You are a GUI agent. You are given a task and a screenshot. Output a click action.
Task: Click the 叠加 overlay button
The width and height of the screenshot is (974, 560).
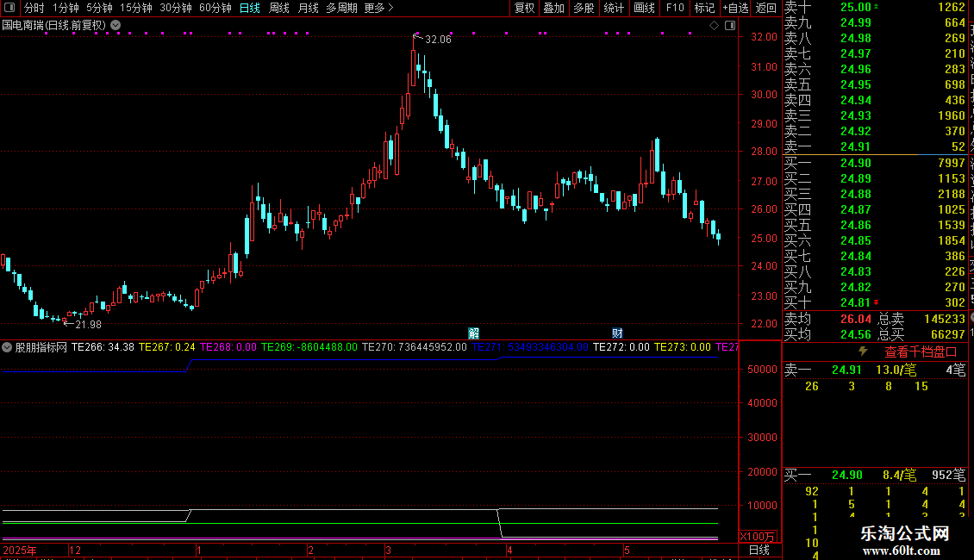pyautogui.click(x=554, y=8)
